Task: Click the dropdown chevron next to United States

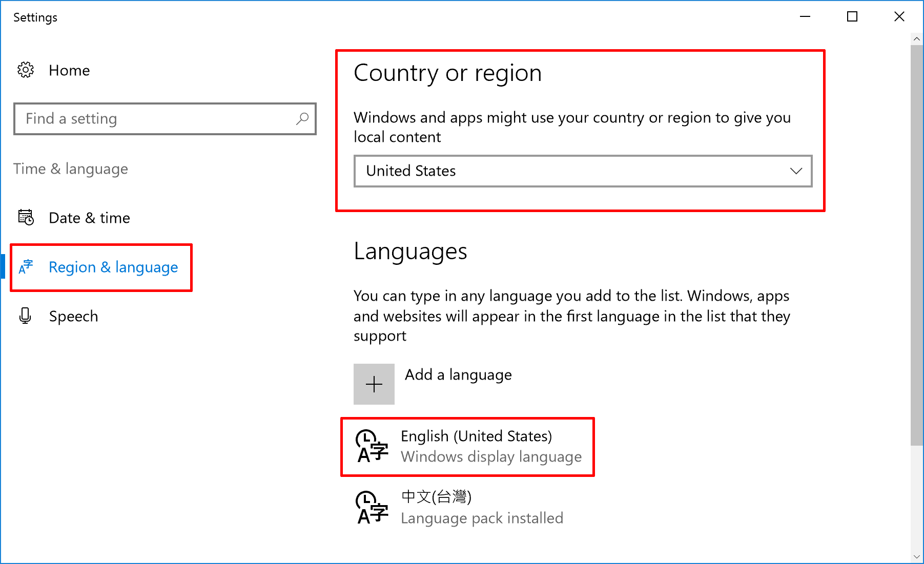Action: tap(795, 171)
